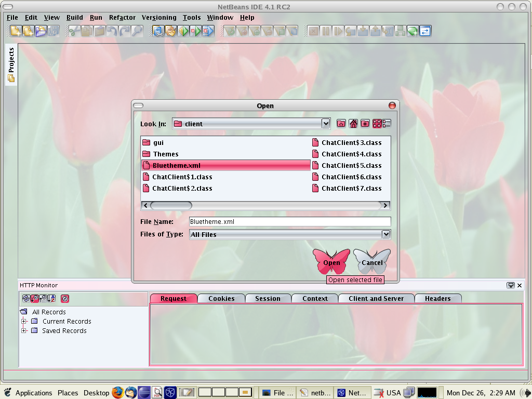Click the Save All diskette icon

[x=54, y=31]
